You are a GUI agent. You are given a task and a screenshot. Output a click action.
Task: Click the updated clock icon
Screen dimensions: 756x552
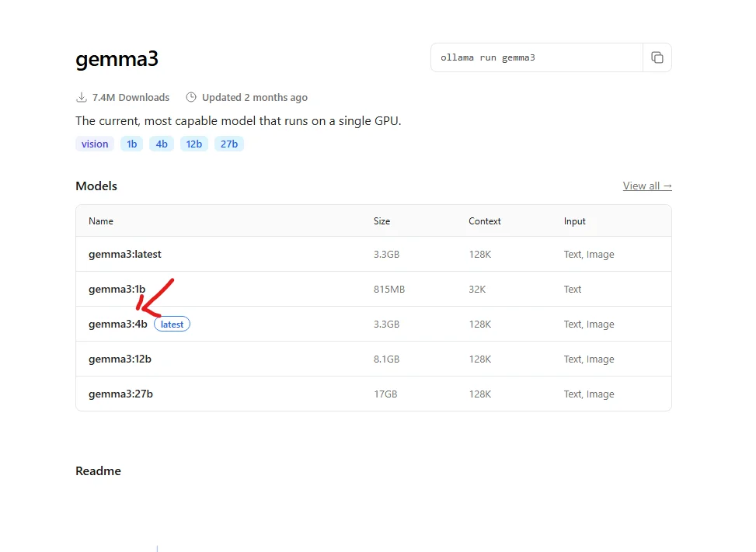pos(191,97)
